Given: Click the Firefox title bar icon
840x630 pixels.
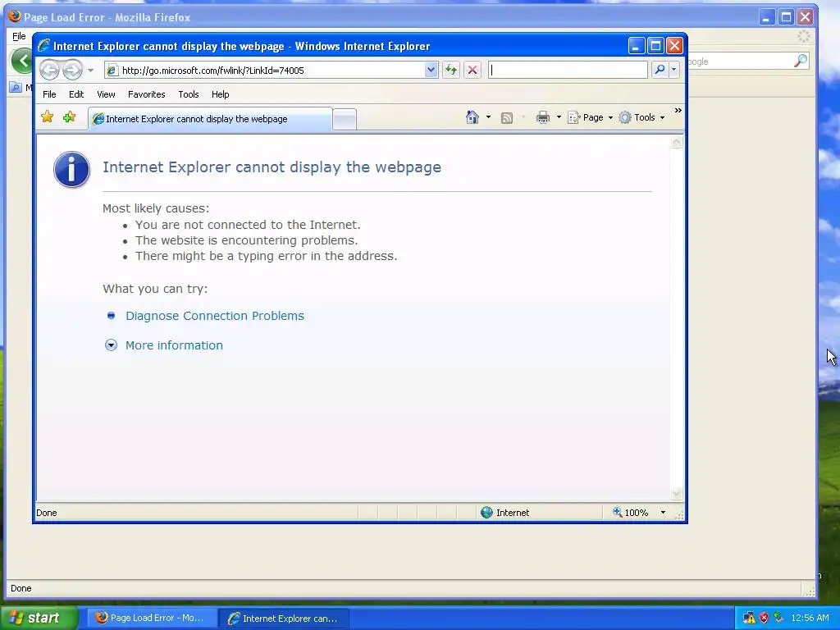Looking at the screenshot, I should [x=15, y=16].
